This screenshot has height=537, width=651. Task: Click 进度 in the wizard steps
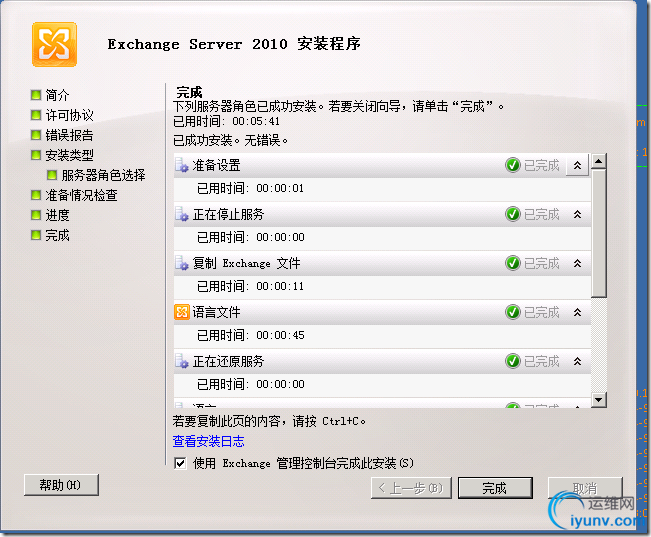[x=57, y=215]
